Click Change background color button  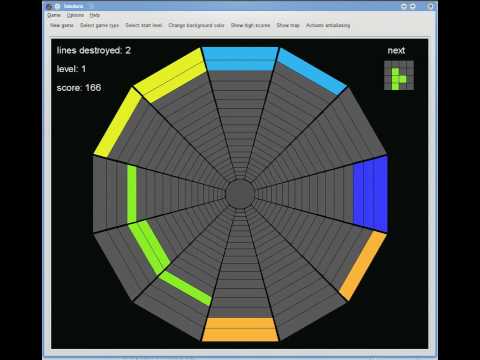(x=196, y=25)
